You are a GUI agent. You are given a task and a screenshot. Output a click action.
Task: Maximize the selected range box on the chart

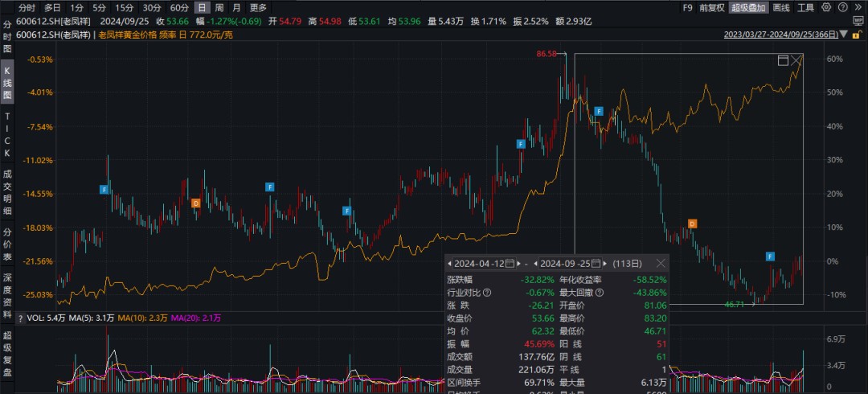(x=783, y=61)
